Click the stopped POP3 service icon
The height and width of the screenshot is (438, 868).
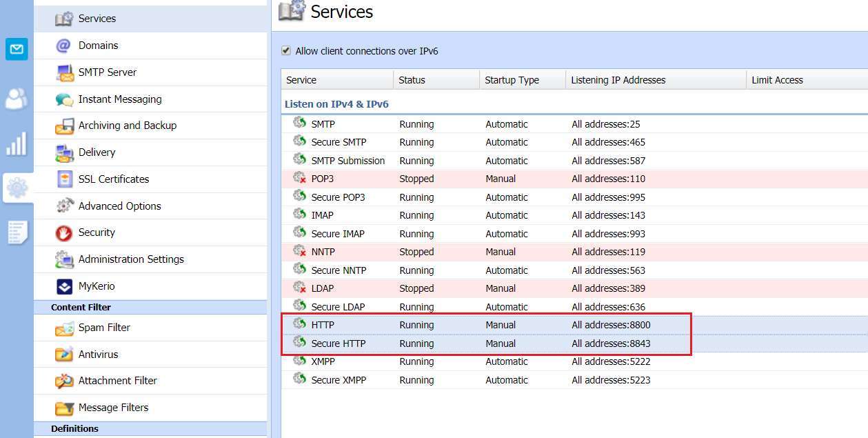tap(299, 178)
